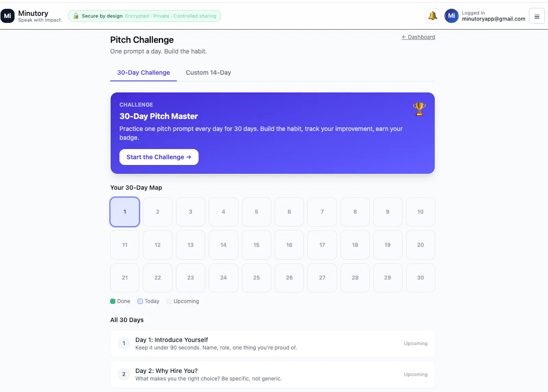Go back via the Dashboard link

pyautogui.click(x=418, y=37)
